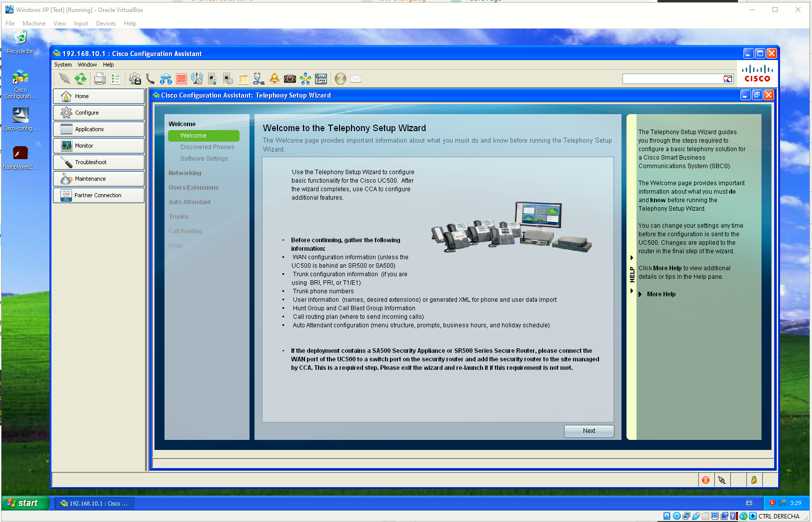The image size is (812, 522).
Task: Select the Discovered Phones wizard step
Action: click(x=207, y=147)
